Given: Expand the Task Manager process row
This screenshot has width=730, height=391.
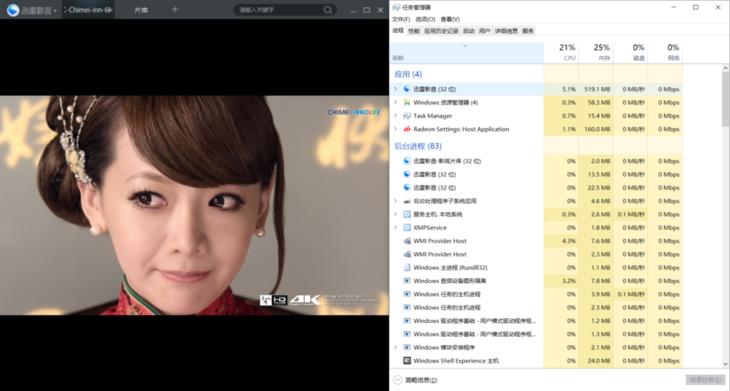Looking at the screenshot, I should (396, 115).
